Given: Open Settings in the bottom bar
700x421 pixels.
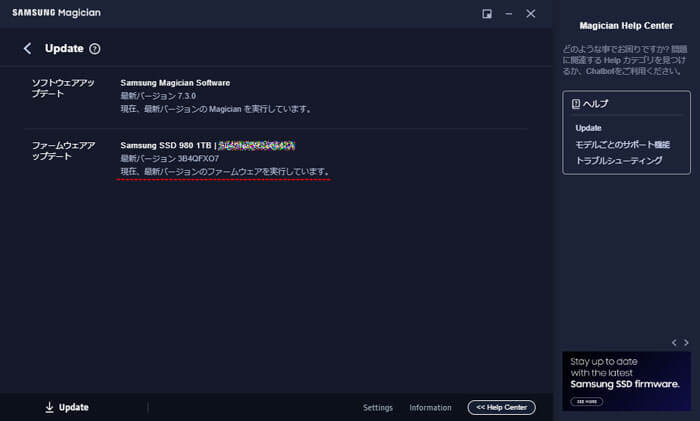Looking at the screenshot, I should click(x=378, y=408).
